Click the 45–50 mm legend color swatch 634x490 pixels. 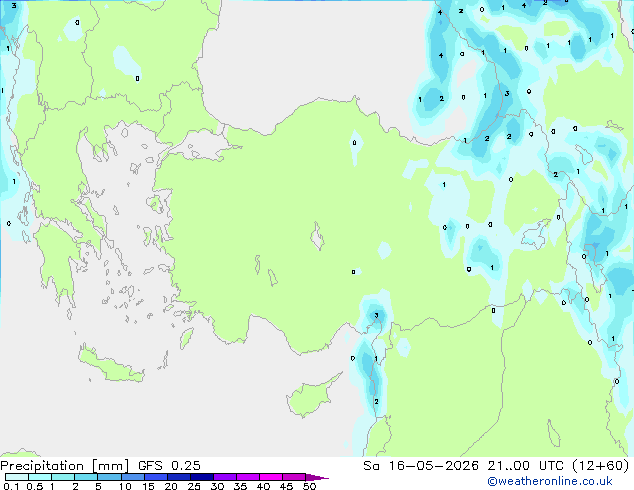pos(294,477)
